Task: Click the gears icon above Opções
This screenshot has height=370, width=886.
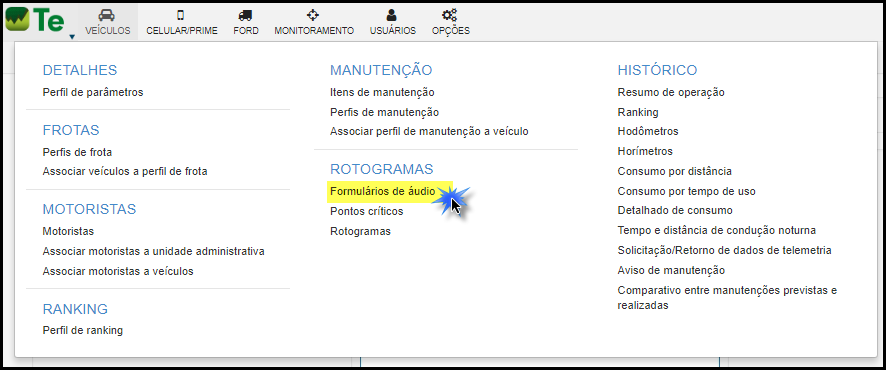Action: (x=450, y=15)
